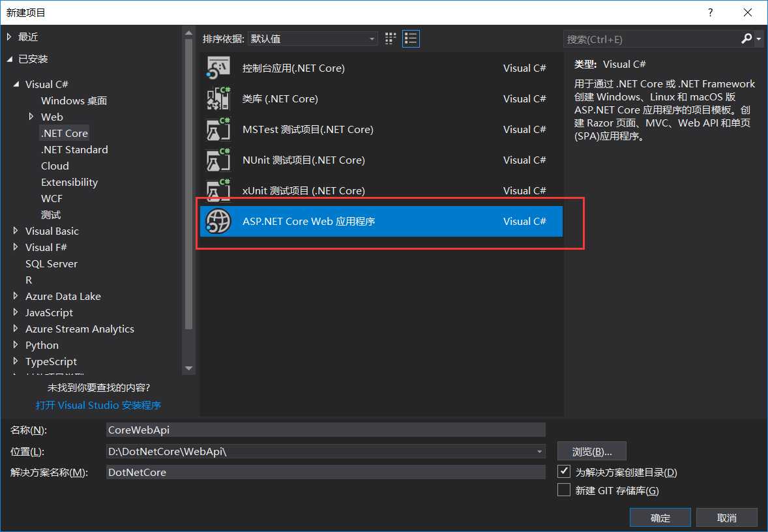The width and height of the screenshot is (768, 532).
Task: Select the MSTest 测试项目(.NET Core) text
Action: pyautogui.click(x=308, y=129)
